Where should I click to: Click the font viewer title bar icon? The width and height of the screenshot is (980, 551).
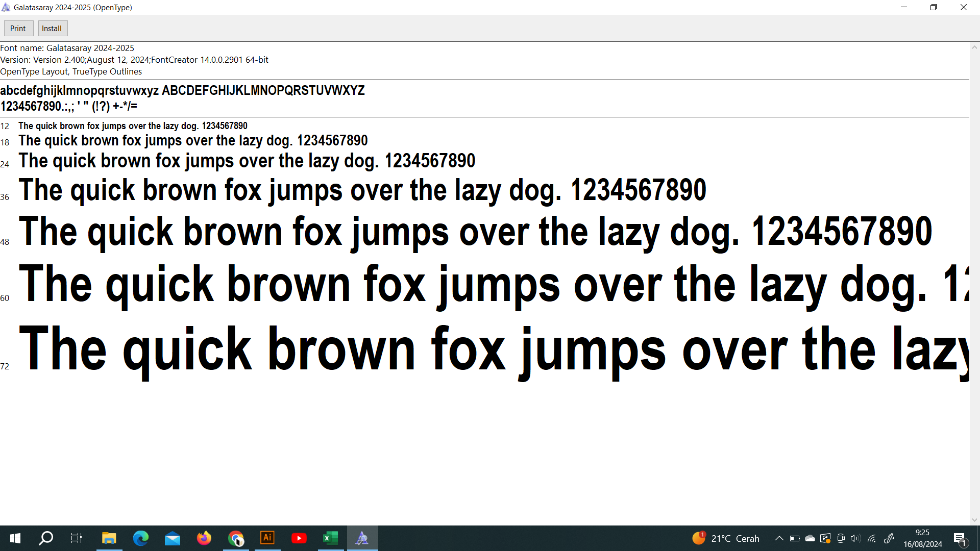pos(6,7)
